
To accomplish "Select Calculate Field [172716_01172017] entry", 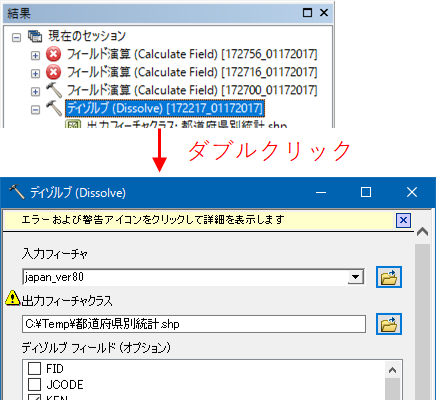I will click(x=192, y=72).
